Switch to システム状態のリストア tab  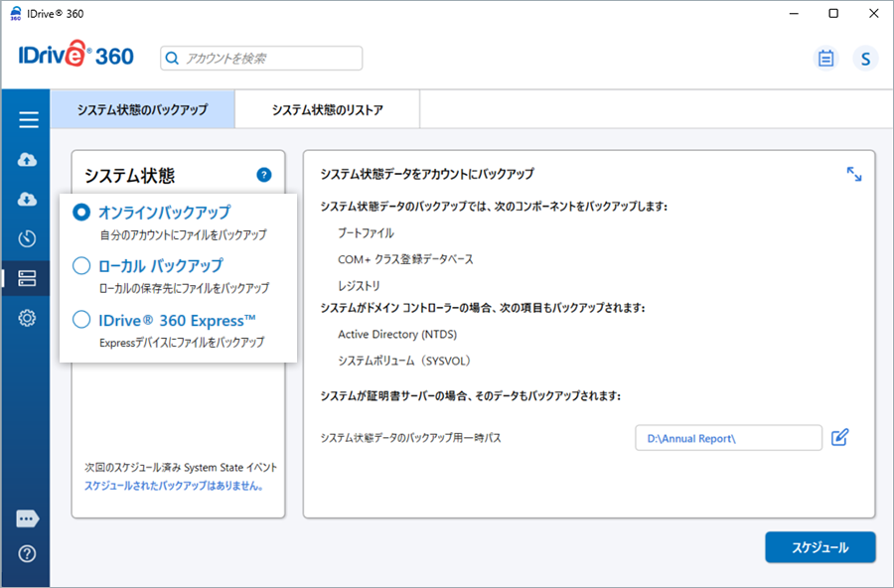(x=327, y=109)
